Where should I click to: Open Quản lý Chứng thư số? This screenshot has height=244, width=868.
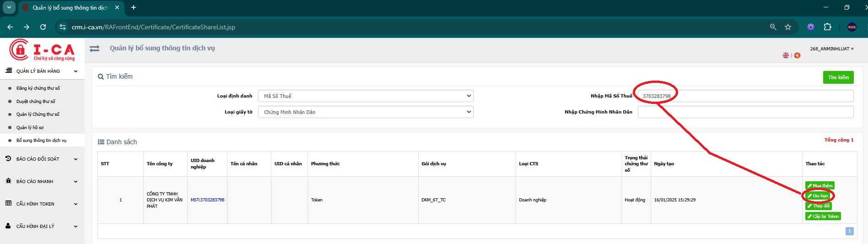(38, 114)
